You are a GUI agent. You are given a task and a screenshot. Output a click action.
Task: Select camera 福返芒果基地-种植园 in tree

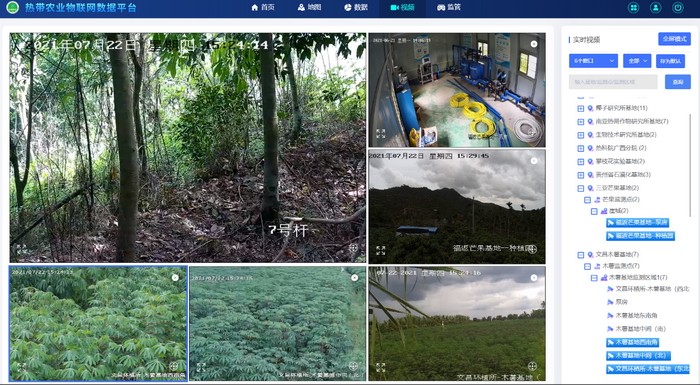click(640, 235)
